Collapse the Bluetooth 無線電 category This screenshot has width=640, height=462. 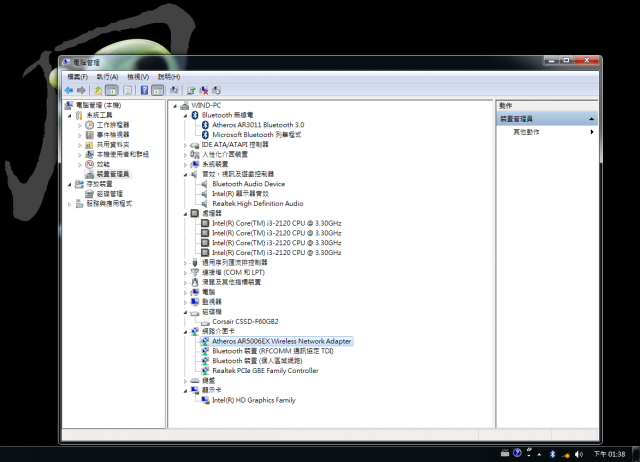click(x=185, y=116)
